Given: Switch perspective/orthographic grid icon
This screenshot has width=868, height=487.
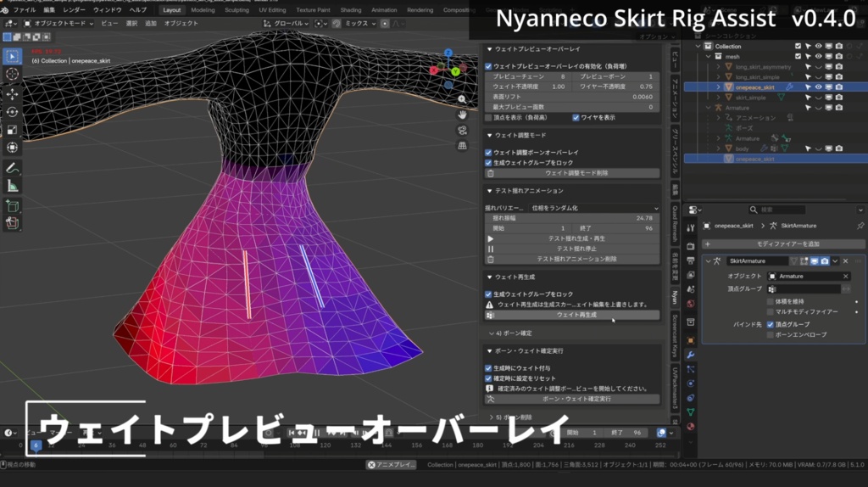Looking at the screenshot, I should (462, 146).
